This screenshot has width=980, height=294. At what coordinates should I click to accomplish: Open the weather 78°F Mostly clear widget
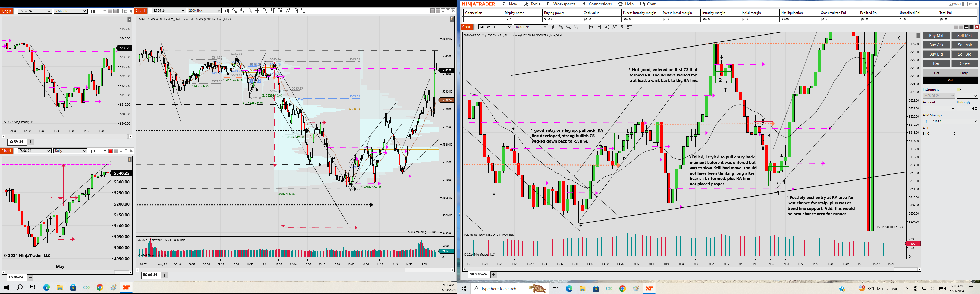878,289
